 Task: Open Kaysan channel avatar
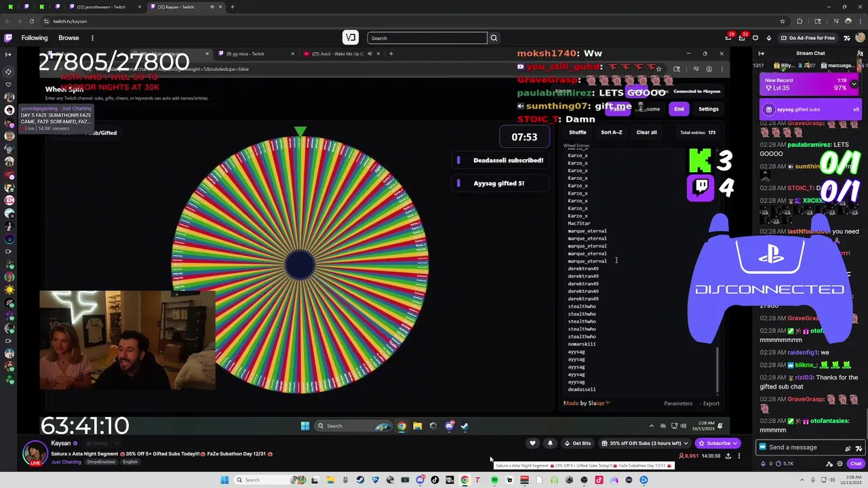pos(35,453)
